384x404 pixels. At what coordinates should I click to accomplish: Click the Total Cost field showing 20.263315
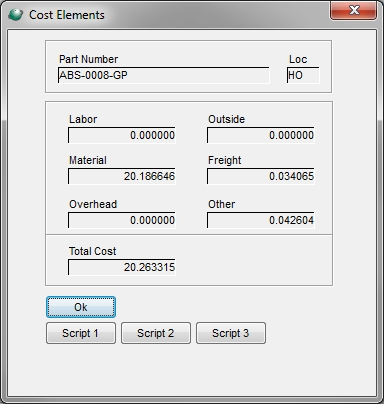122,267
